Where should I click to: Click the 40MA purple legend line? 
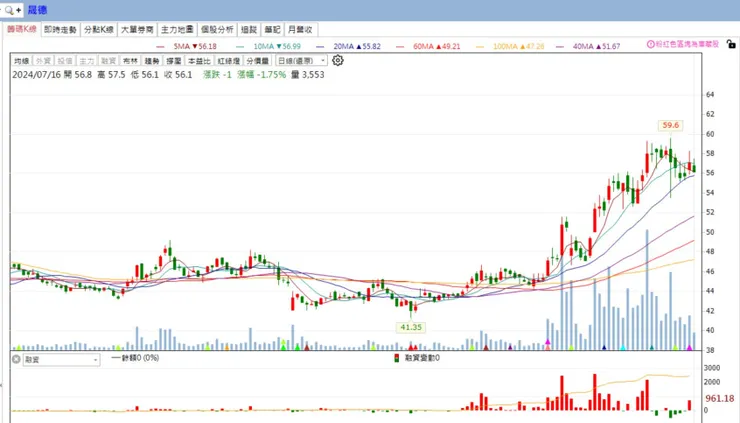pyautogui.click(x=560, y=46)
